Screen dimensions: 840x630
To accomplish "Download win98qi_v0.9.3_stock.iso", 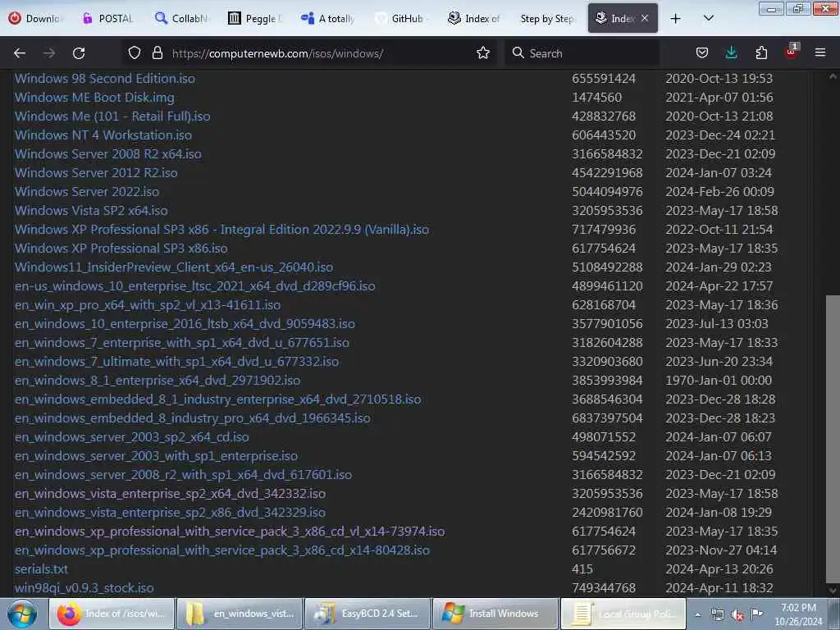I will click(84, 587).
